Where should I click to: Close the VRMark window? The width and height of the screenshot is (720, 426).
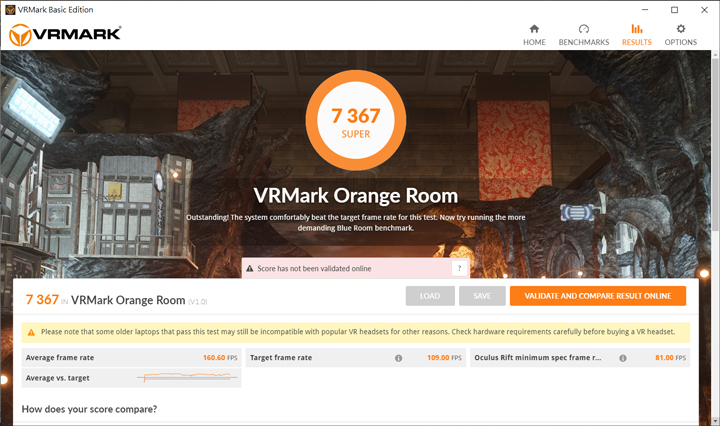pos(704,10)
